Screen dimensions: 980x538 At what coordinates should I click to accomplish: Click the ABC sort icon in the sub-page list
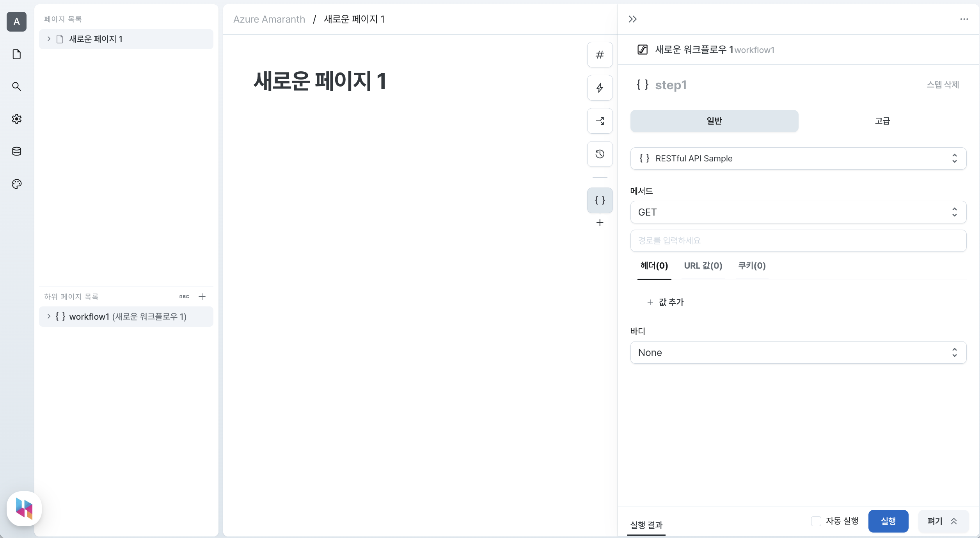pos(184,297)
